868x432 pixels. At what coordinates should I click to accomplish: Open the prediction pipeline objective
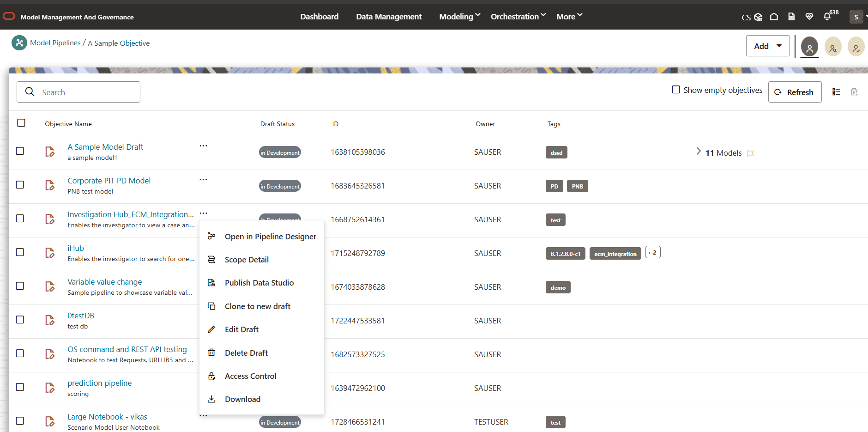click(x=99, y=383)
